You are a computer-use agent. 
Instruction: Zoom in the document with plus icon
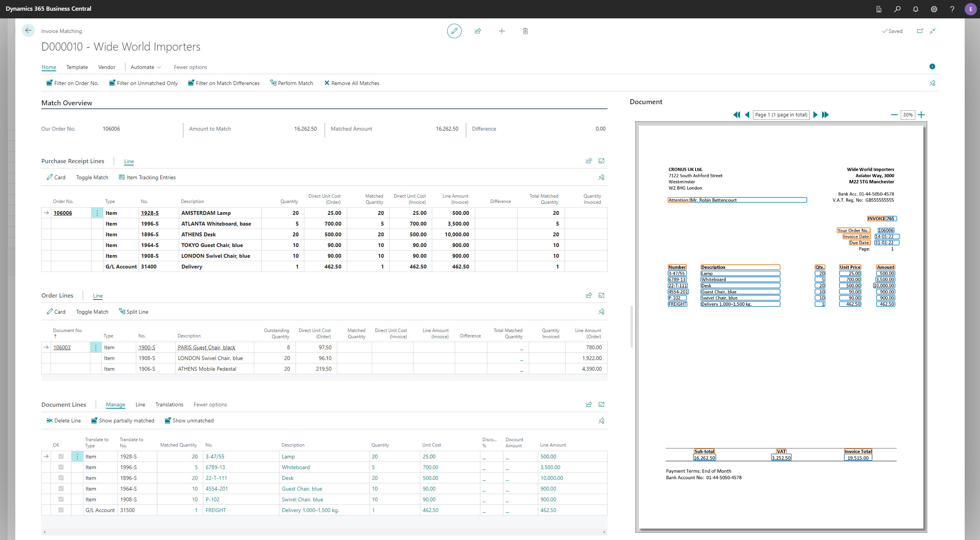(921, 115)
